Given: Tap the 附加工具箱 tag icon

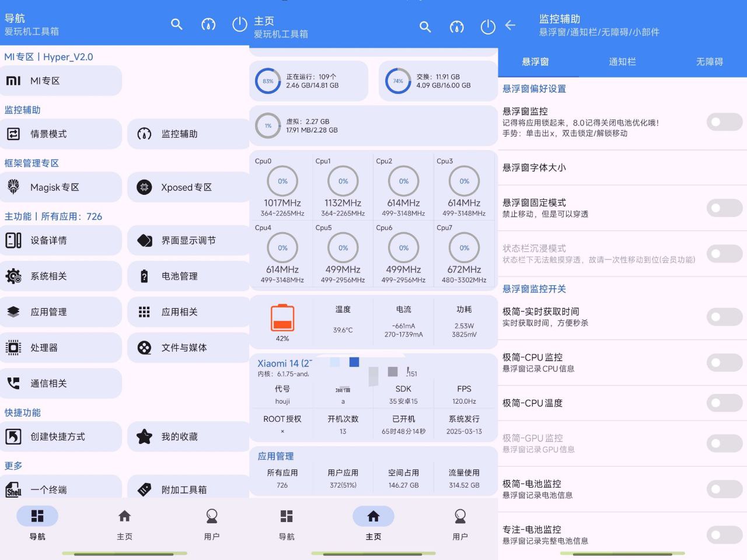Looking at the screenshot, I should [x=144, y=490].
